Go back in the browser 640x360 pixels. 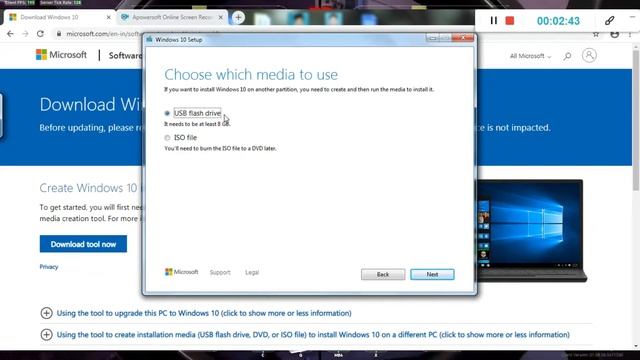point(10,34)
